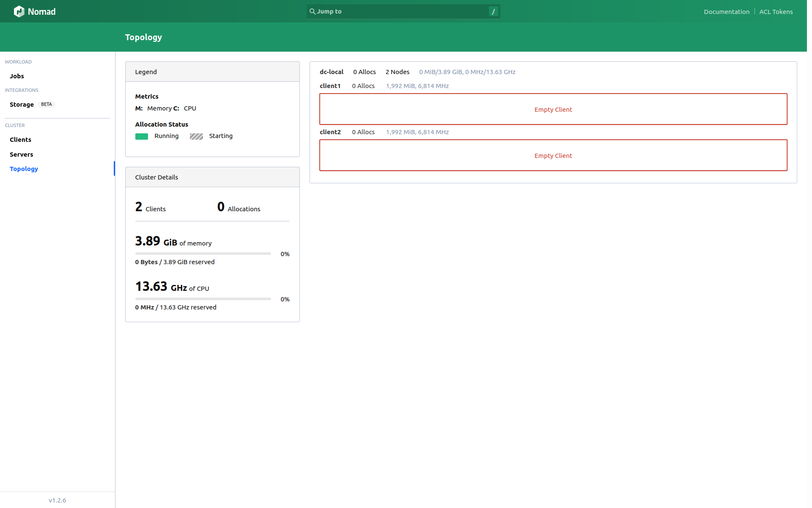The width and height of the screenshot is (812, 508).
Task: Open the ACL Tokens link
Action: (x=776, y=12)
